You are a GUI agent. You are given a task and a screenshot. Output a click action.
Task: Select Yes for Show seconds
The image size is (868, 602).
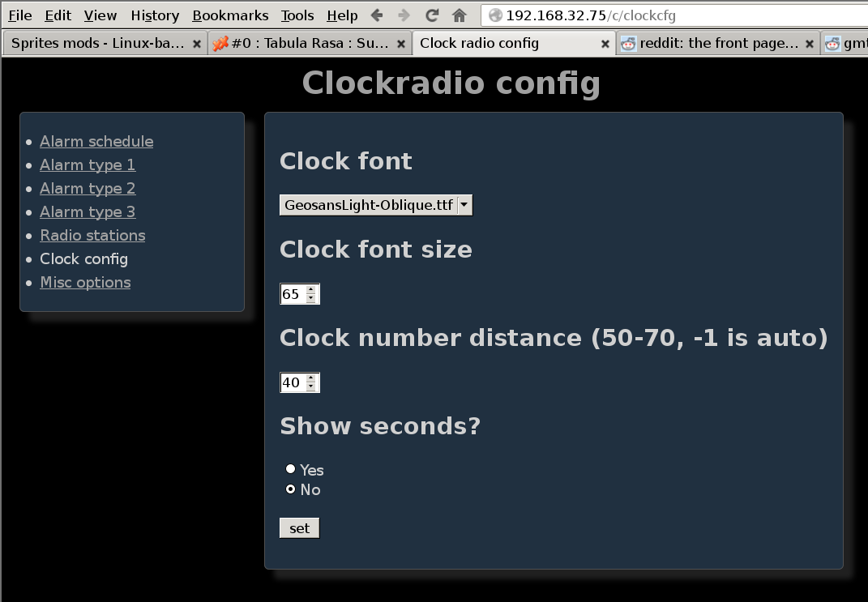290,469
